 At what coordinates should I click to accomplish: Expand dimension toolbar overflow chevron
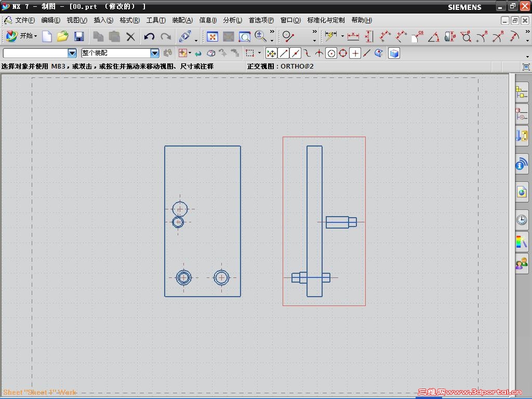coord(527,32)
